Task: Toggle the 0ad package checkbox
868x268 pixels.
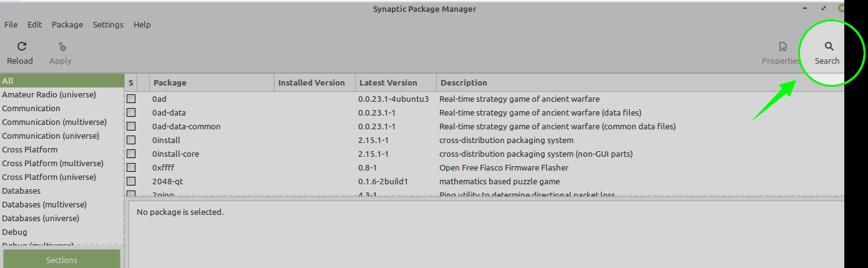Action: (x=131, y=99)
